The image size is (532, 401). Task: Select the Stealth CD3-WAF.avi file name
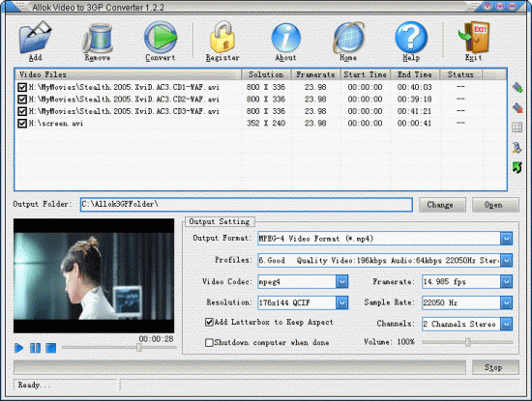(124, 111)
